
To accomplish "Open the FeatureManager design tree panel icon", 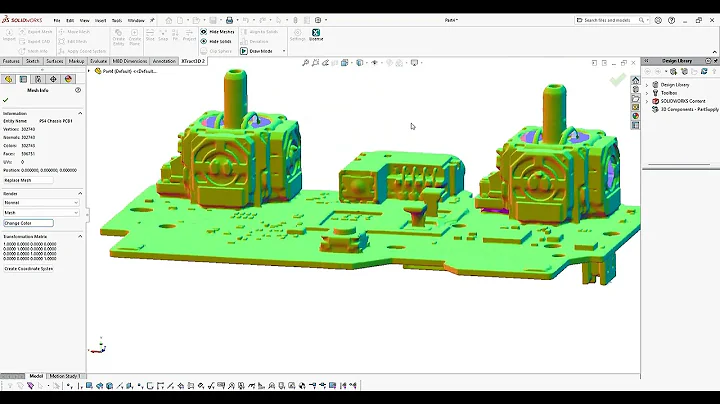I will pos(8,79).
